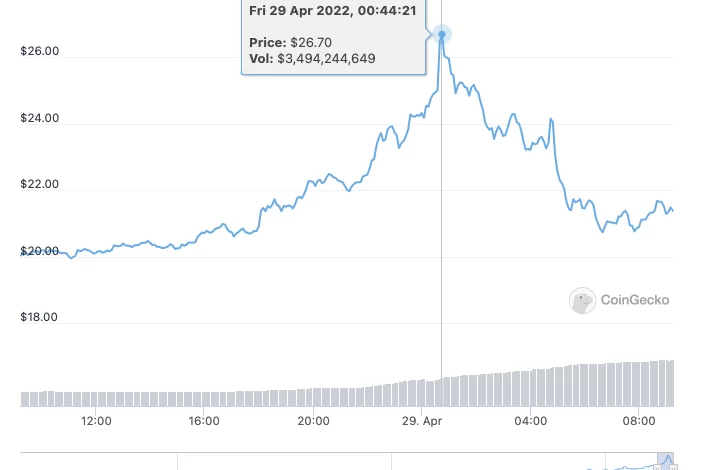Click the 08:00 time axis label
This screenshot has width=721, height=470.
tap(638, 421)
